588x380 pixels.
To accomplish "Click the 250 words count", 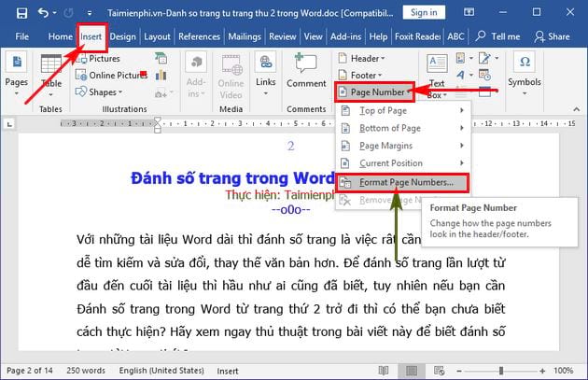I will (x=86, y=371).
